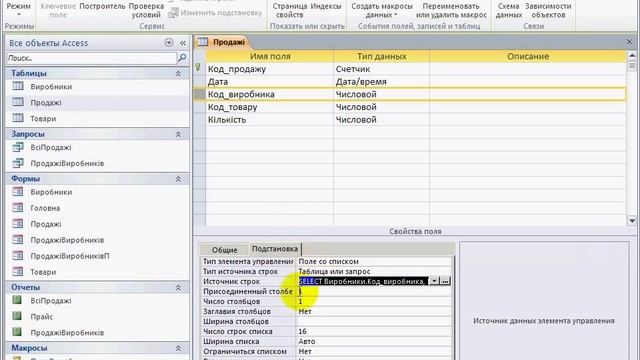Select the Дата field name

point(218,82)
